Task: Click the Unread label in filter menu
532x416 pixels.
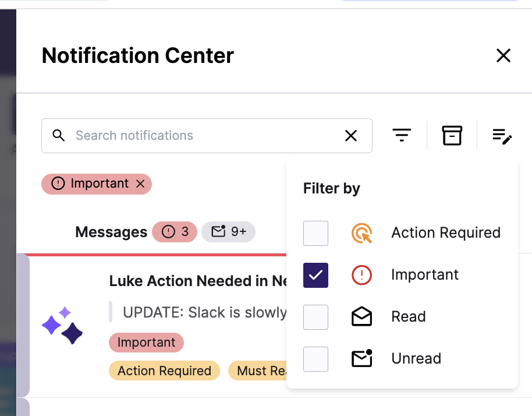Action: tap(416, 358)
